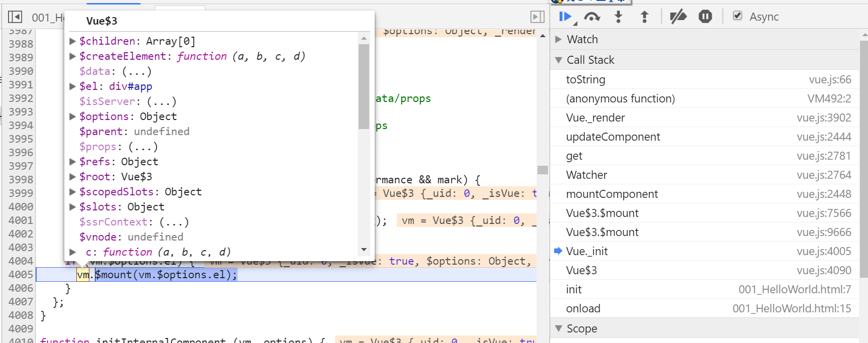The height and width of the screenshot is (343, 868).
Task: Open source link vue.js:66
Action: (830, 79)
